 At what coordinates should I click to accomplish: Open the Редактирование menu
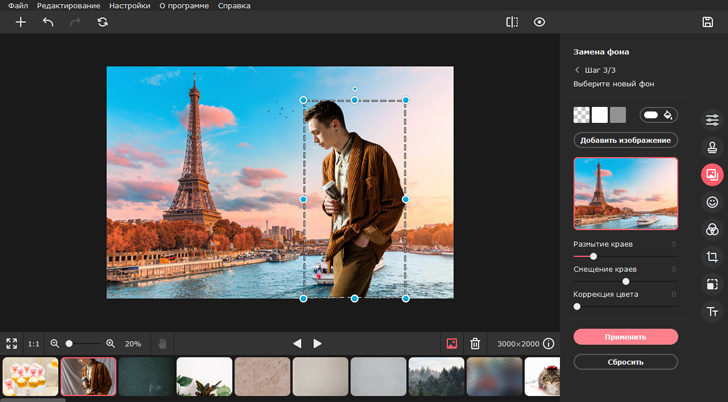(69, 6)
